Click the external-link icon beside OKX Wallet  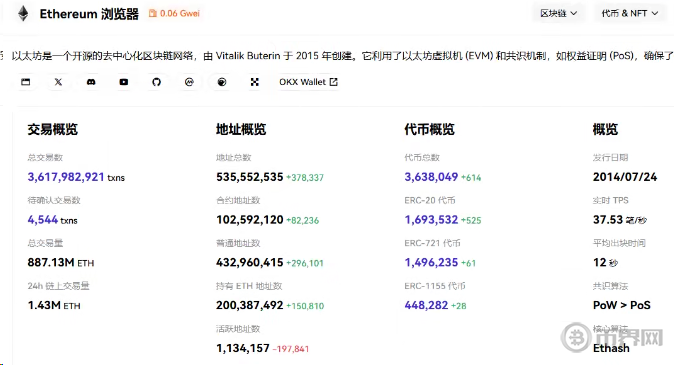[x=334, y=82]
